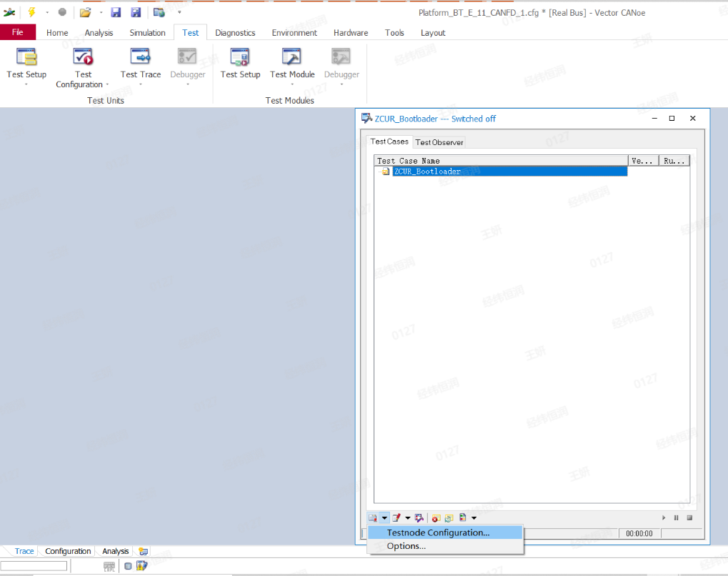This screenshot has height=576, width=728.
Task: Expand dropdown arrow next to configure icon
Action: pyautogui.click(x=384, y=518)
